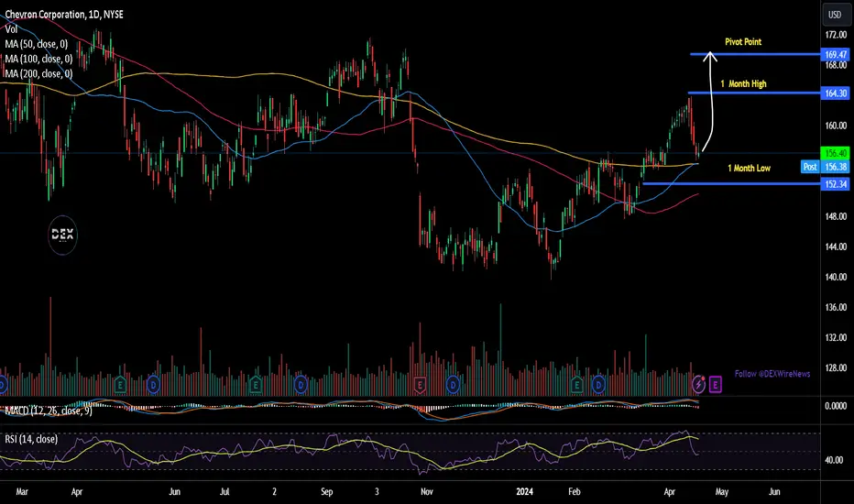
Task: Click the Post market label
Action: coord(810,167)
